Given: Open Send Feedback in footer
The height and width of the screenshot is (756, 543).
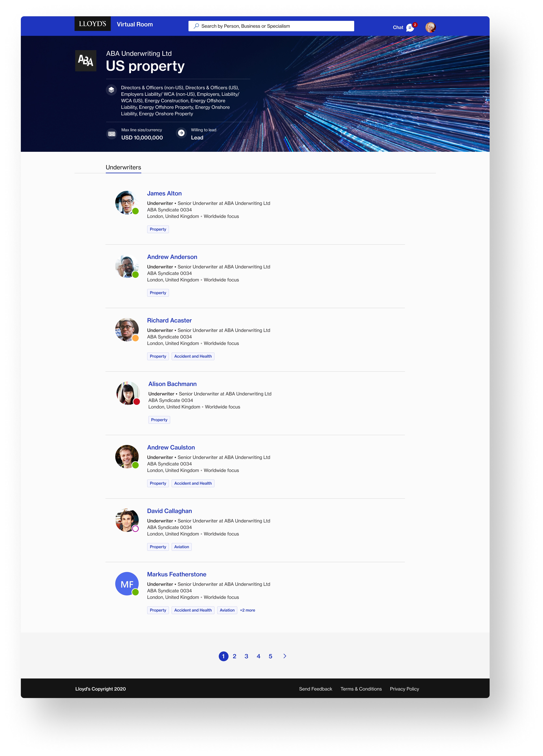Looking at the screenshot, I should pyautogui.click(x=315, y=689).
